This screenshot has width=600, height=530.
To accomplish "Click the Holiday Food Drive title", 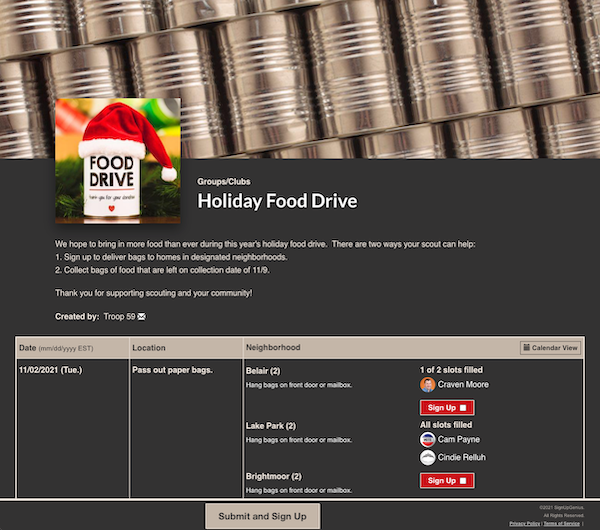I will click(277, 201).
